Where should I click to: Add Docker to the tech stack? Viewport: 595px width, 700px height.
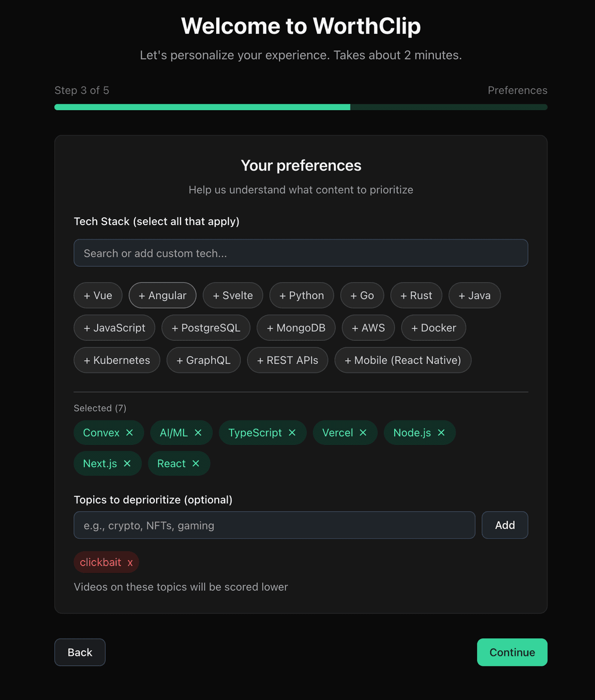tap(433, 328)
